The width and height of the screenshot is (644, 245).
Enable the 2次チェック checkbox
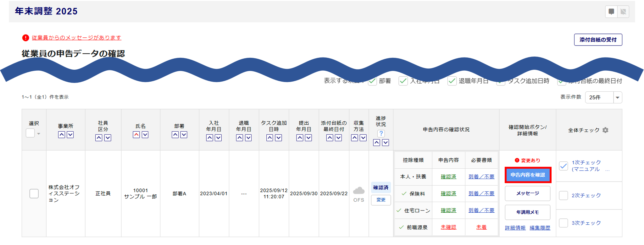[x=563, y=195]
